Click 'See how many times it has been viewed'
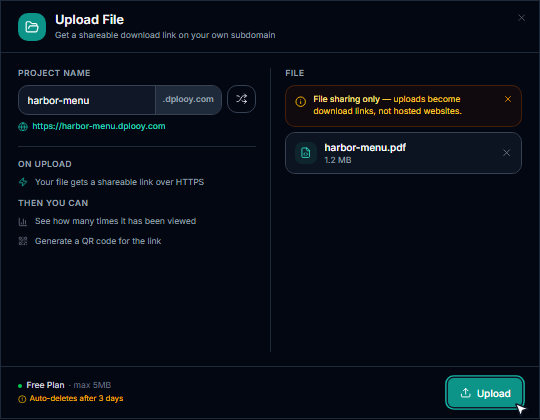This screenshot has width=540, height=420. (115, 221)
